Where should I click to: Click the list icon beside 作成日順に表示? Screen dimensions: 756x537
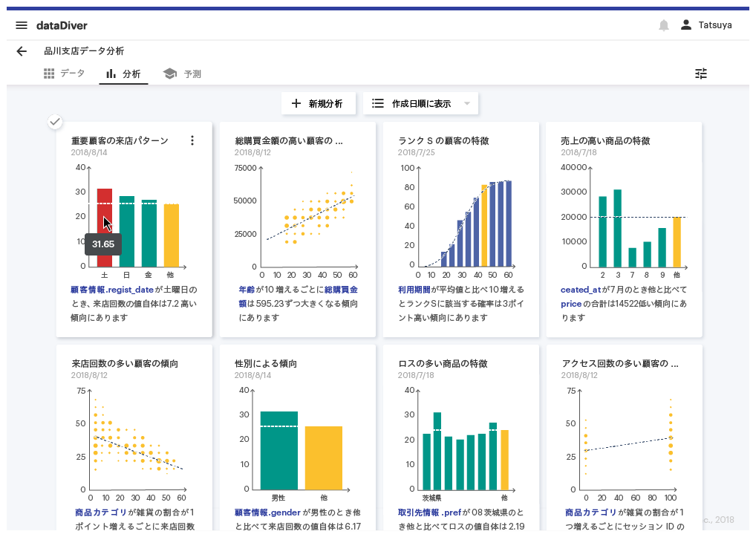point(377,103)
